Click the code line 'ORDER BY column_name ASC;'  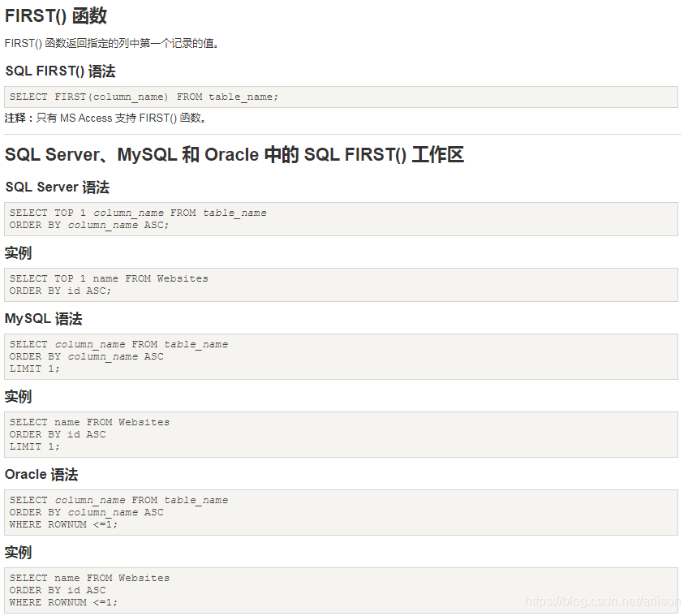[x=89, y=226]
